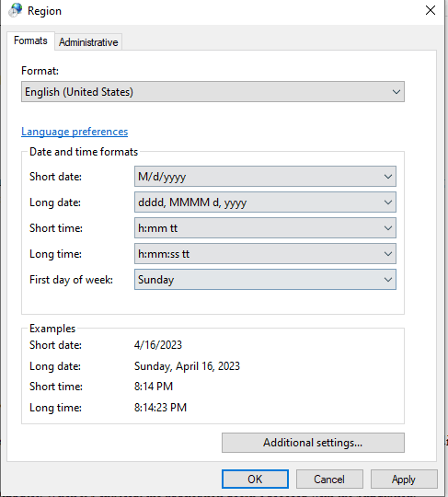448x497 pixels.
Task: Click the Apply button
Action: tap(404, 479)
